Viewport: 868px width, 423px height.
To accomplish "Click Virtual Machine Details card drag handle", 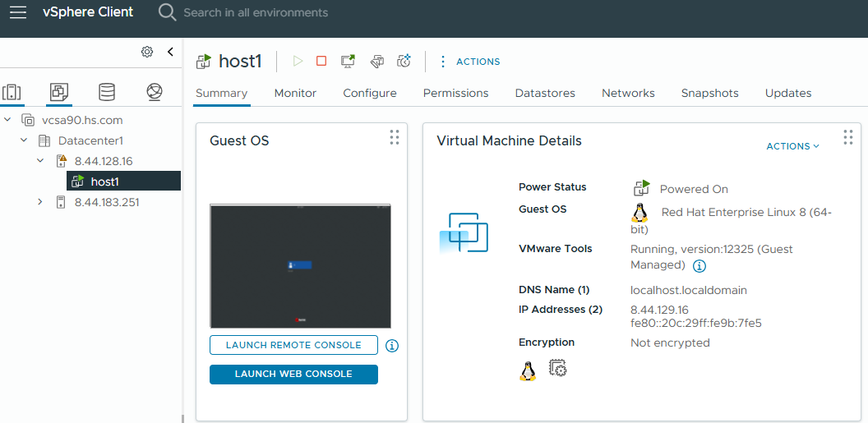I will tap(848, 137).
